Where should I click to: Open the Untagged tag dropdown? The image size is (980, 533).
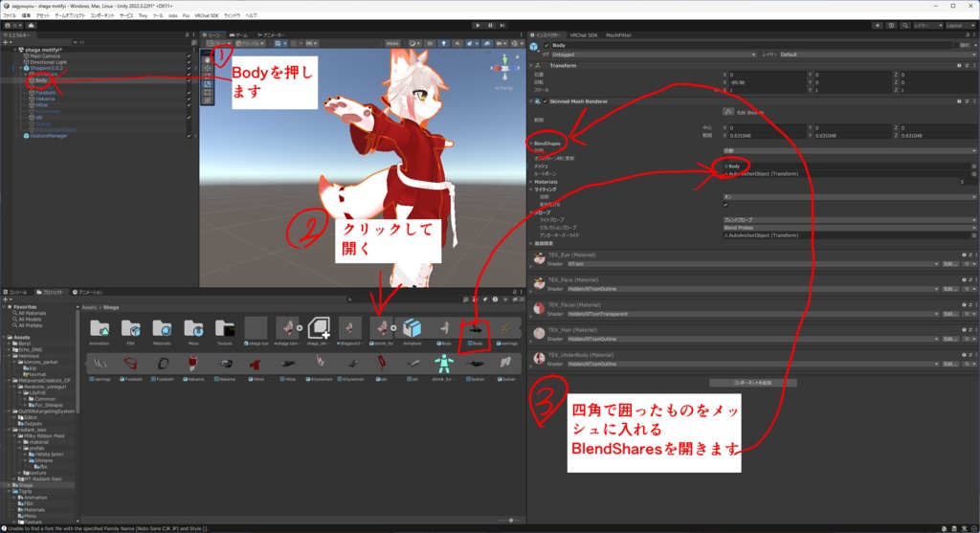(x=653, y=55)
